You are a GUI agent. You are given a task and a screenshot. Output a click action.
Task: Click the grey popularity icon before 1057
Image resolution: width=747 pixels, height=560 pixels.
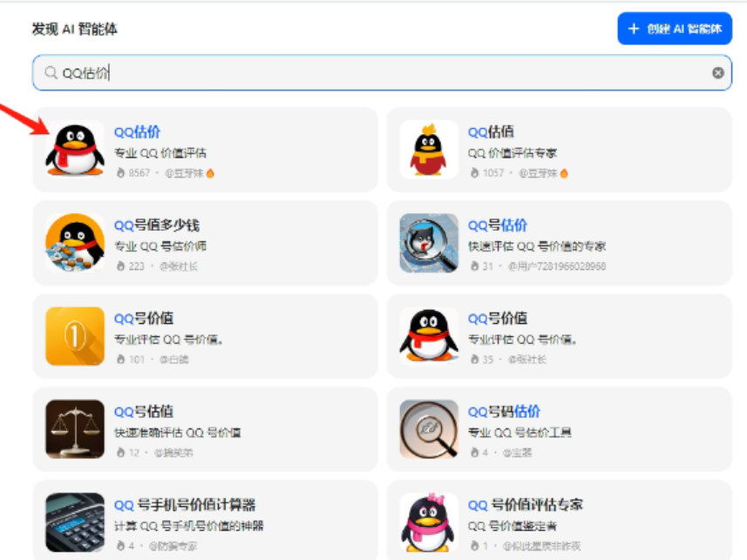click(x=474, y=172)
